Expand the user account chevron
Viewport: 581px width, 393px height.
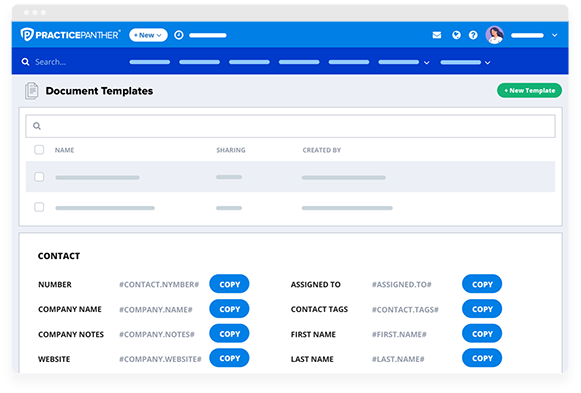(x=555, y=35)
